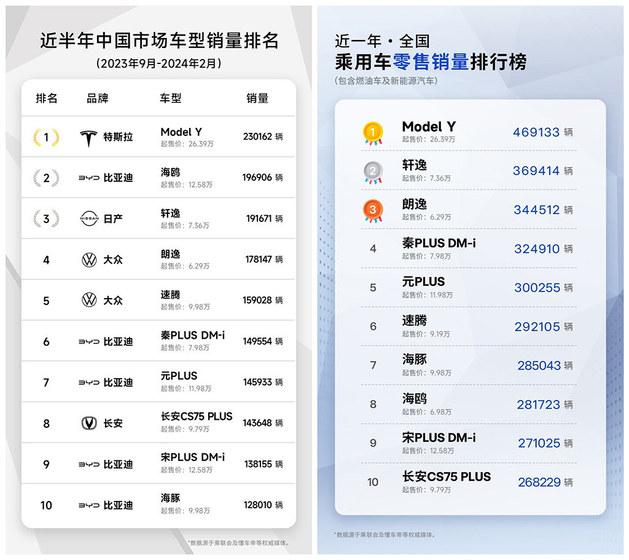
Task: Click the Volkswagen logo in the 速腾 row
Action: 89,300
